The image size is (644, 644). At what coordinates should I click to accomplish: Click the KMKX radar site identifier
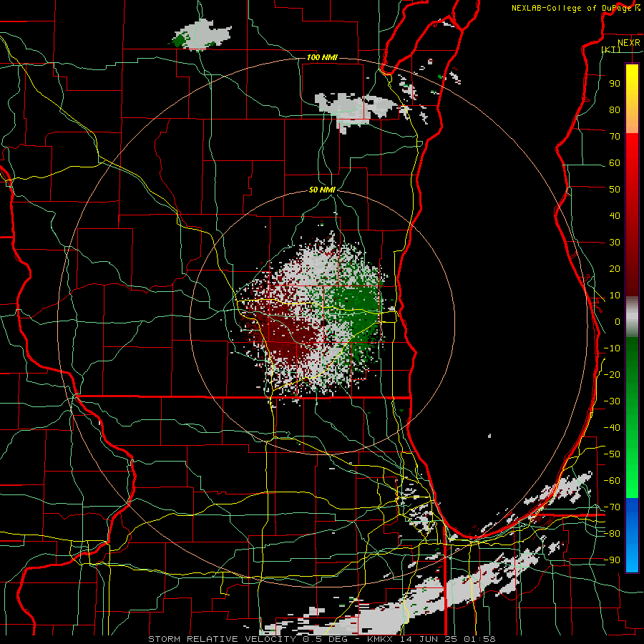tap(381, 639)
